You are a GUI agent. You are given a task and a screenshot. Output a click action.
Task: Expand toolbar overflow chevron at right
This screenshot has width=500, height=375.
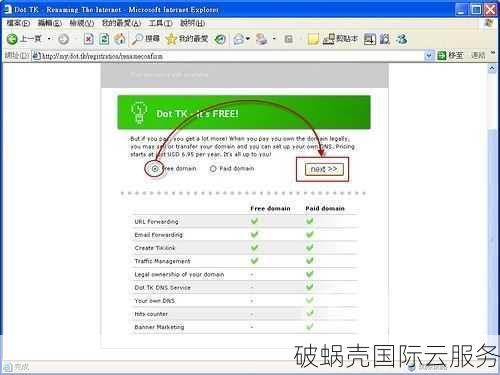point(493,53)
